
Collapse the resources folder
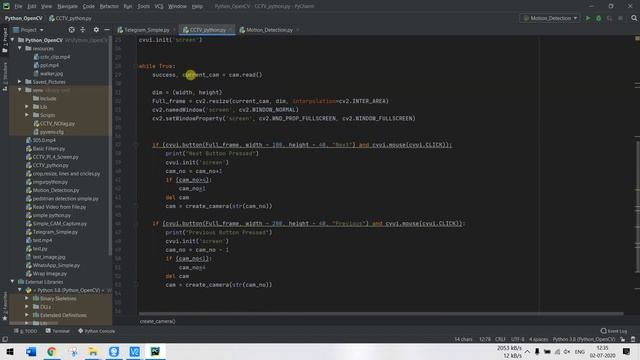click(20, 48)
